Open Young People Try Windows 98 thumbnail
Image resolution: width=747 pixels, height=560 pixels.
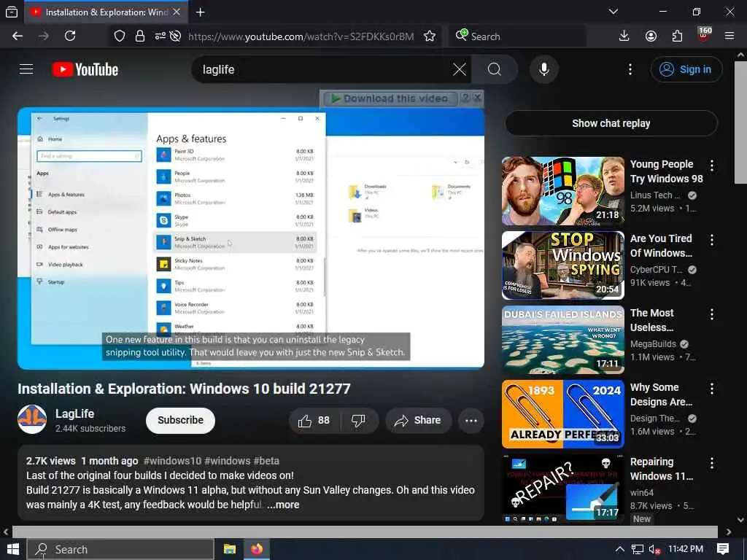562,191
